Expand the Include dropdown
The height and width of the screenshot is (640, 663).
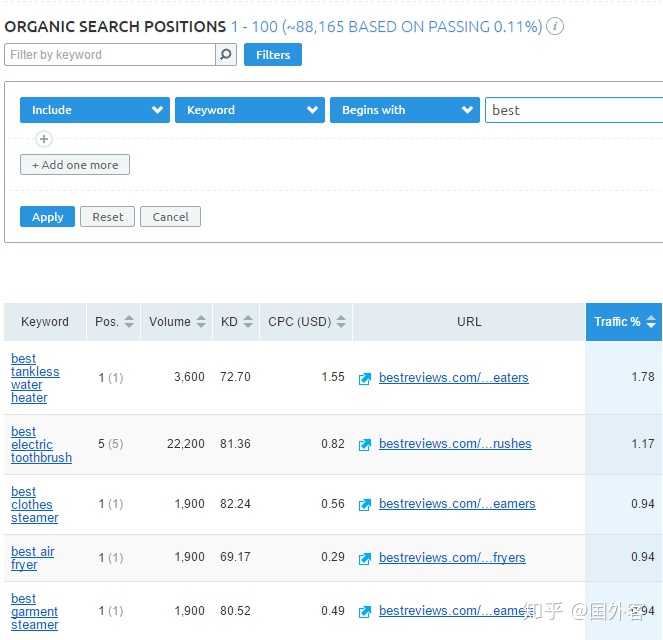click(94, 110)
